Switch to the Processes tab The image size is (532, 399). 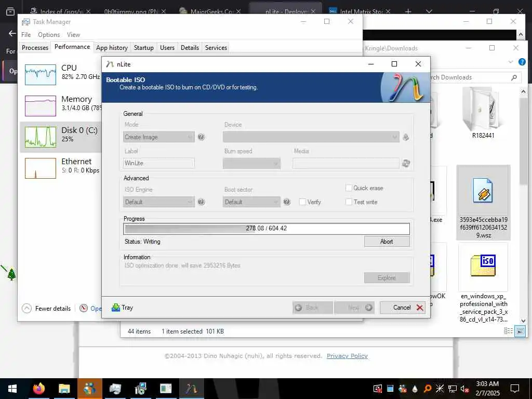[x=35, y=47]
